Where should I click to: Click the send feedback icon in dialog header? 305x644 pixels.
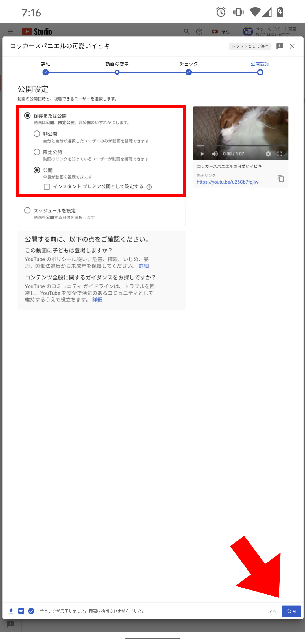pos(280,46)
